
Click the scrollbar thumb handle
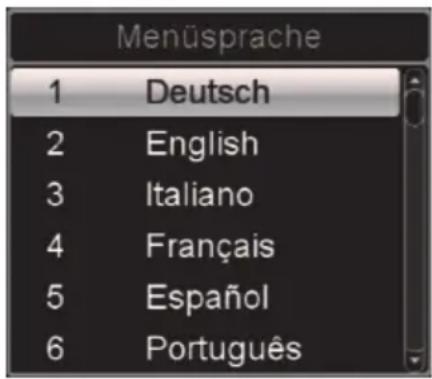415,107
